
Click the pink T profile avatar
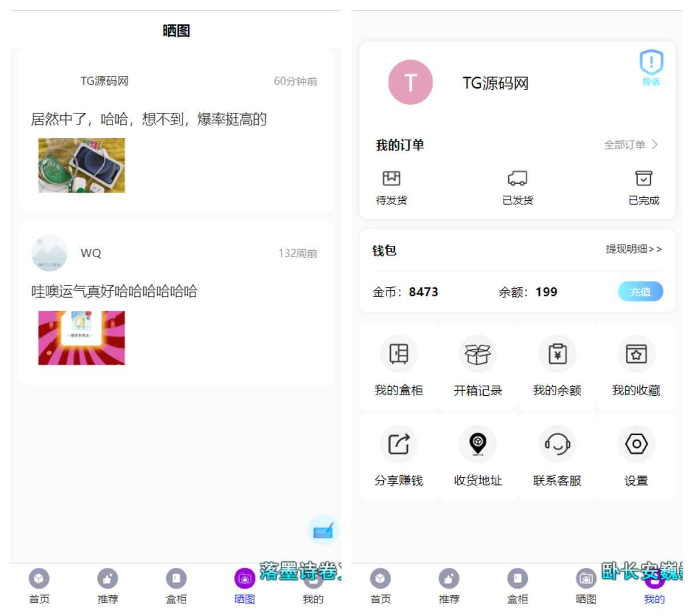point(410,83)
